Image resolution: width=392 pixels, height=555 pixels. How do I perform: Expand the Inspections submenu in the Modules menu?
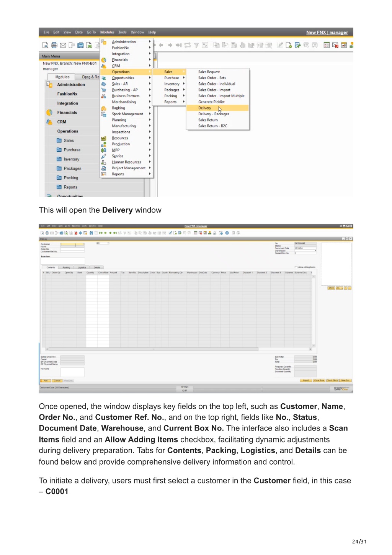(x=127, y=132)
